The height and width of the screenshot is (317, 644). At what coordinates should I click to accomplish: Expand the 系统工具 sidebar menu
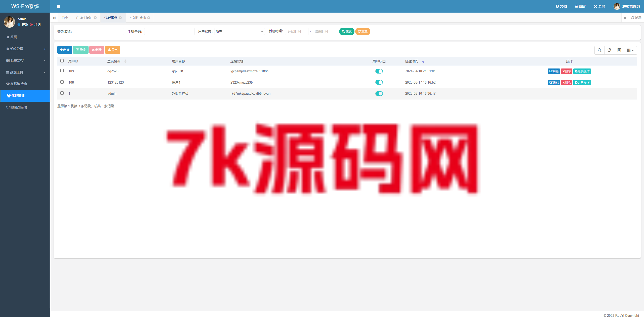25,72
